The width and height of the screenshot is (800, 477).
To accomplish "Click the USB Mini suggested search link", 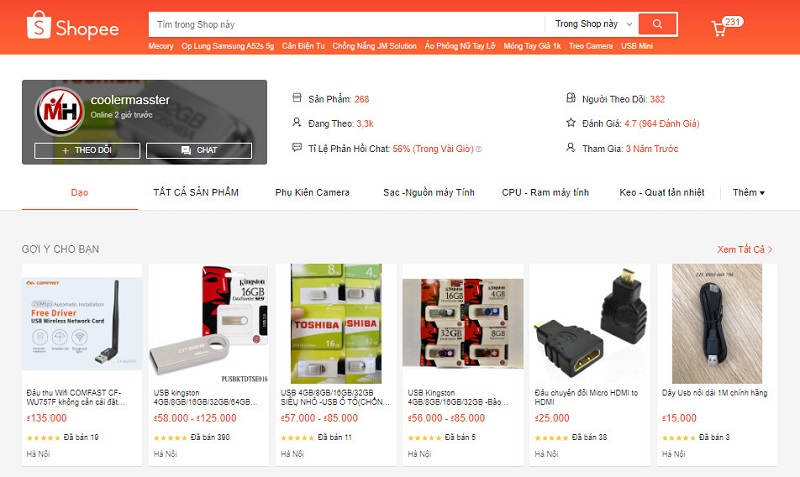I will click(x=637, y=46).
